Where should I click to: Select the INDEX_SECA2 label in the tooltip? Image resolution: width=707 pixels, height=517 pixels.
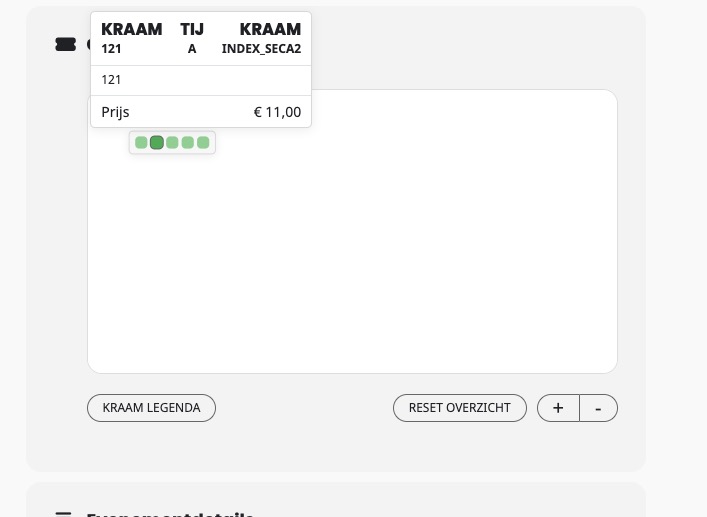[x=261, y=49]
